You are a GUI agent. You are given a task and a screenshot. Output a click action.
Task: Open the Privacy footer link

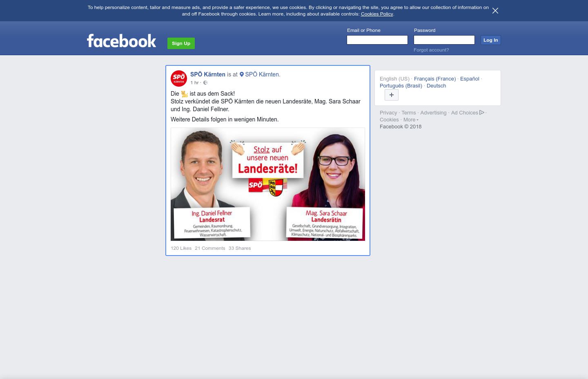[388, 113]
